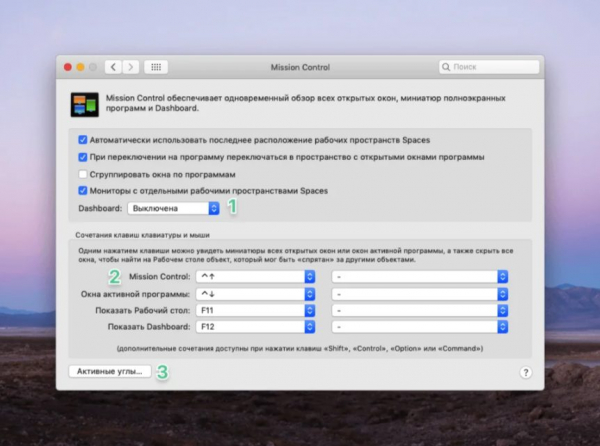Click the Показать Dashboard: label
The width and height of the screenshot is (600, 446).
pos(149,327)
